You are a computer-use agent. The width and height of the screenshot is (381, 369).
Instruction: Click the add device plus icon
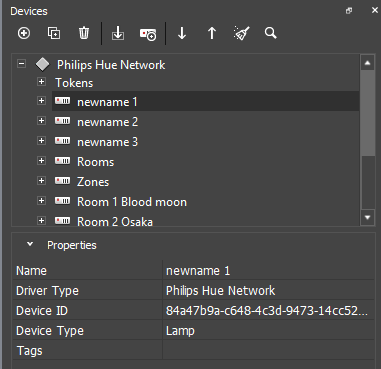(x=24, y=33)
